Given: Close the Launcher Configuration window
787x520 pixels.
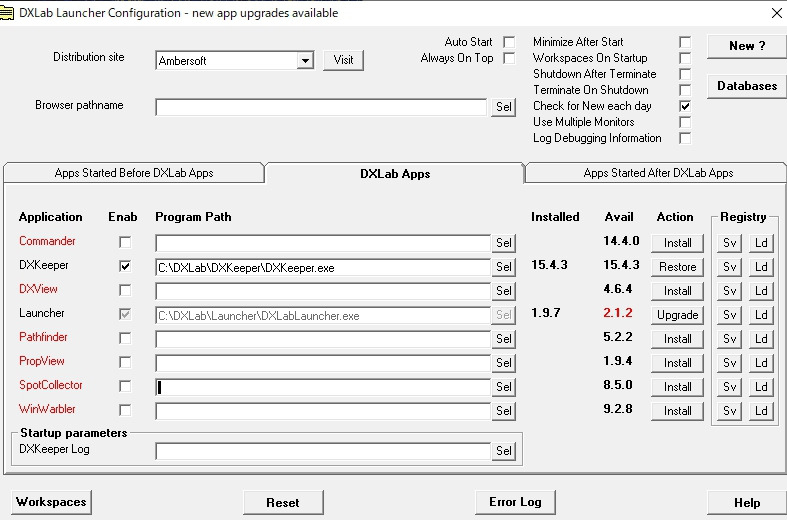Looking at the screenshot, I should [776, 13].
